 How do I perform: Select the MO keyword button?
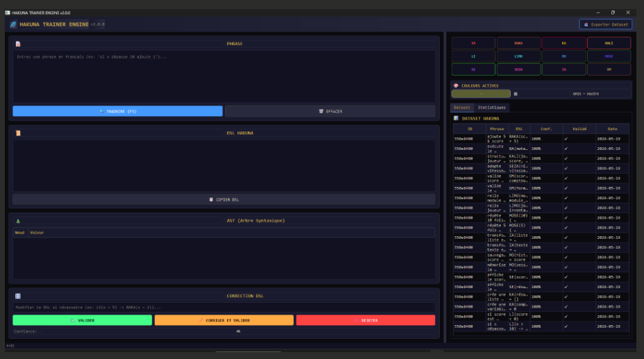(563, 56)
